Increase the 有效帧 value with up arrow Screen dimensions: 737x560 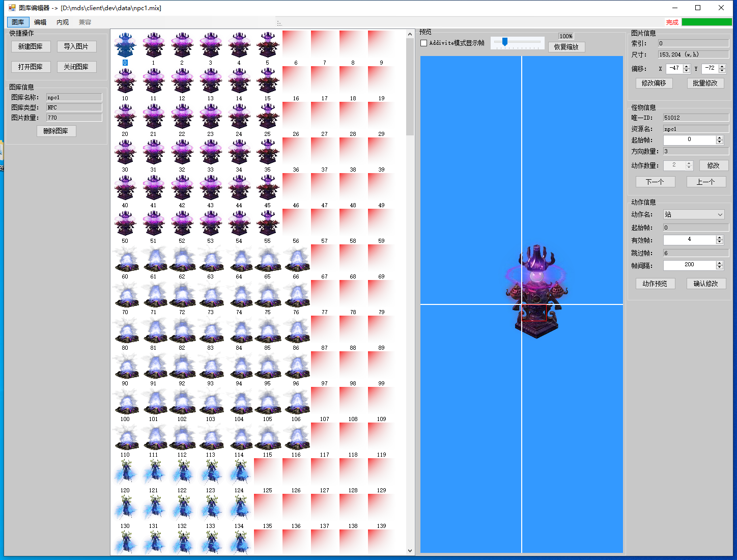pos(719,238)
